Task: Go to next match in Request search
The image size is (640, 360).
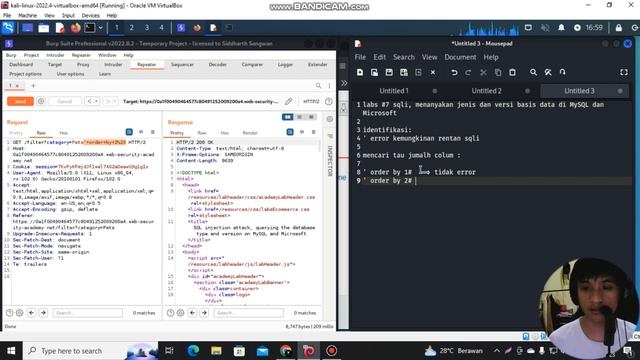Action: click(43, 313)
